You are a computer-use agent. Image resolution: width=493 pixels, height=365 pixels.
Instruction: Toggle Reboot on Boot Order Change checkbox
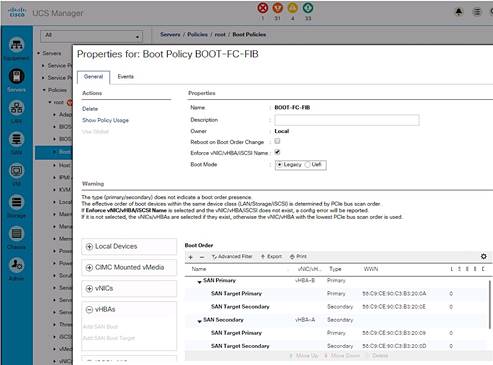[x=277, y=141]
